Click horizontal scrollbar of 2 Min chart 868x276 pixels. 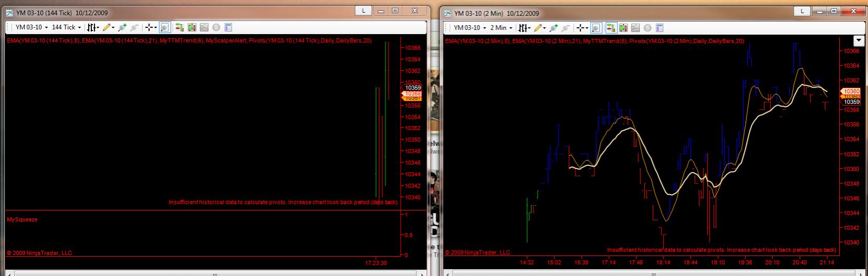coord(653,273)
